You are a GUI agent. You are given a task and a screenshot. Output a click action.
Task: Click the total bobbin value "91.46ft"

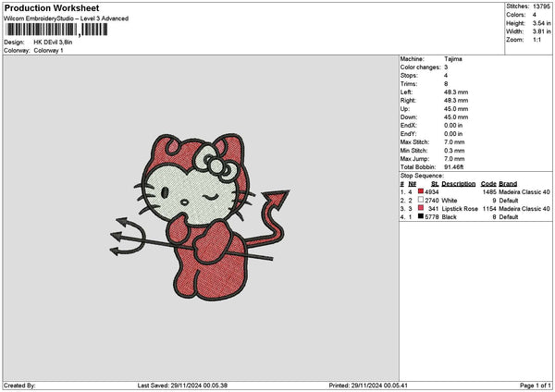pyautogui.click(x=454, y=167)
